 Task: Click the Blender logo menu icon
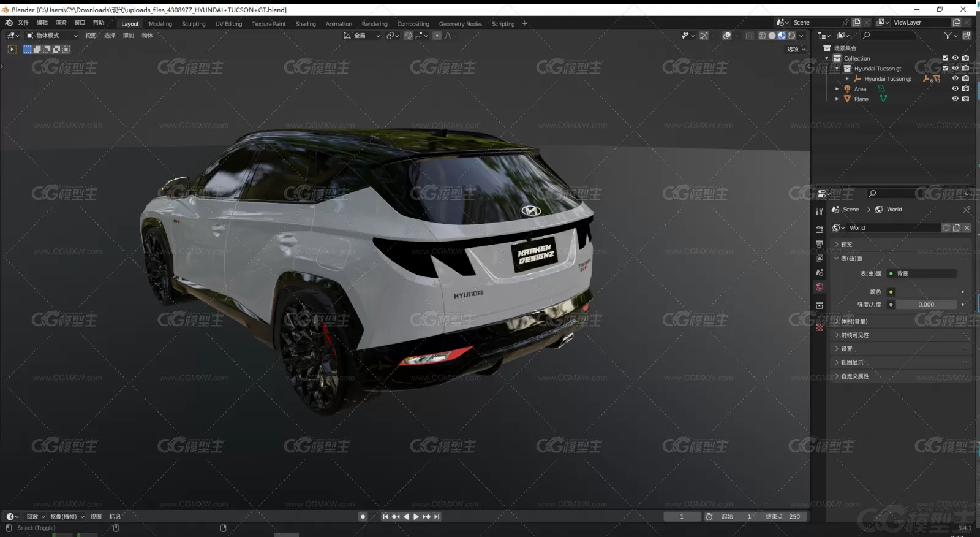click(9, 23)
